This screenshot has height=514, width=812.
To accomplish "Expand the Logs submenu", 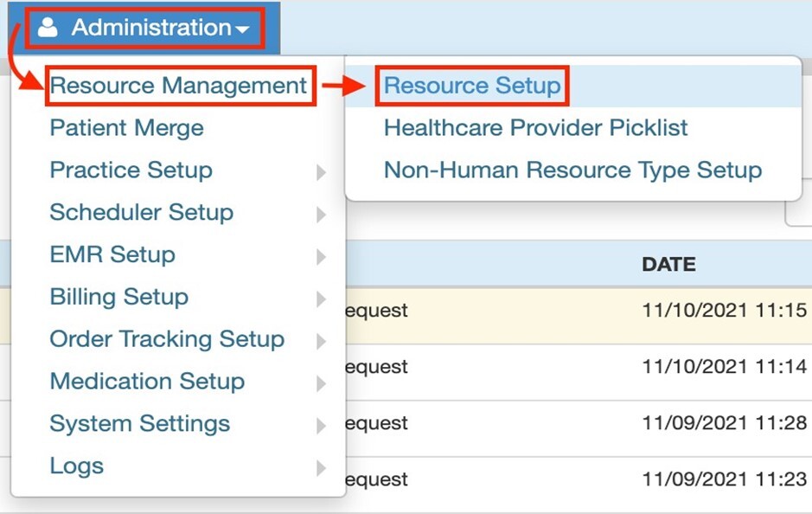I will point(77,466).
